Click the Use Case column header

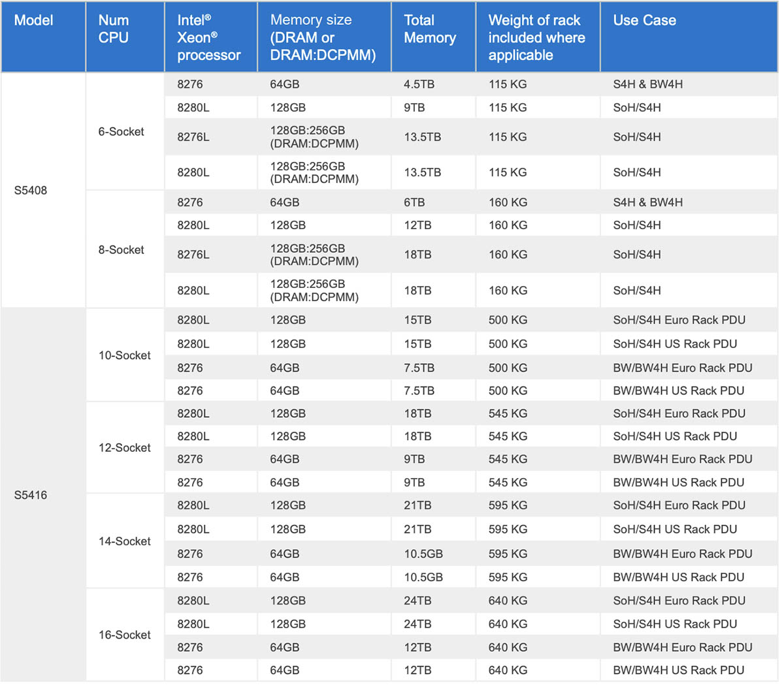(x=689, y=37)
